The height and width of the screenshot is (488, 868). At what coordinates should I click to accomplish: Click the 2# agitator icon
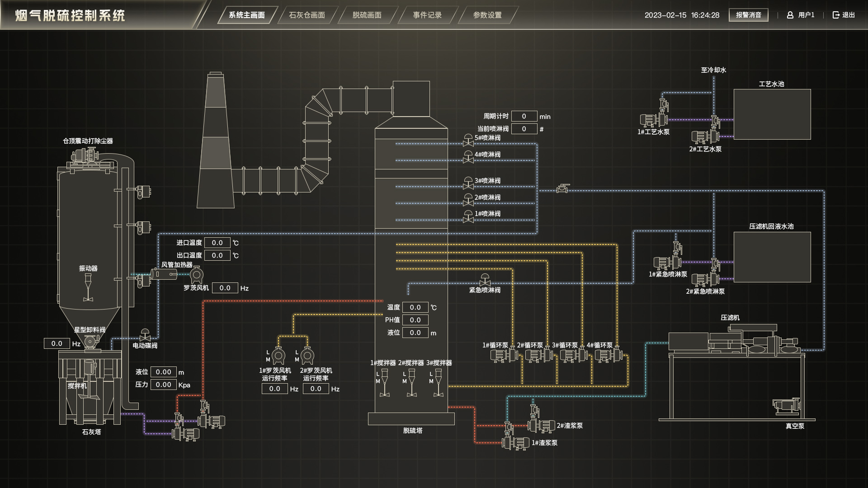(x=411, y=382)
